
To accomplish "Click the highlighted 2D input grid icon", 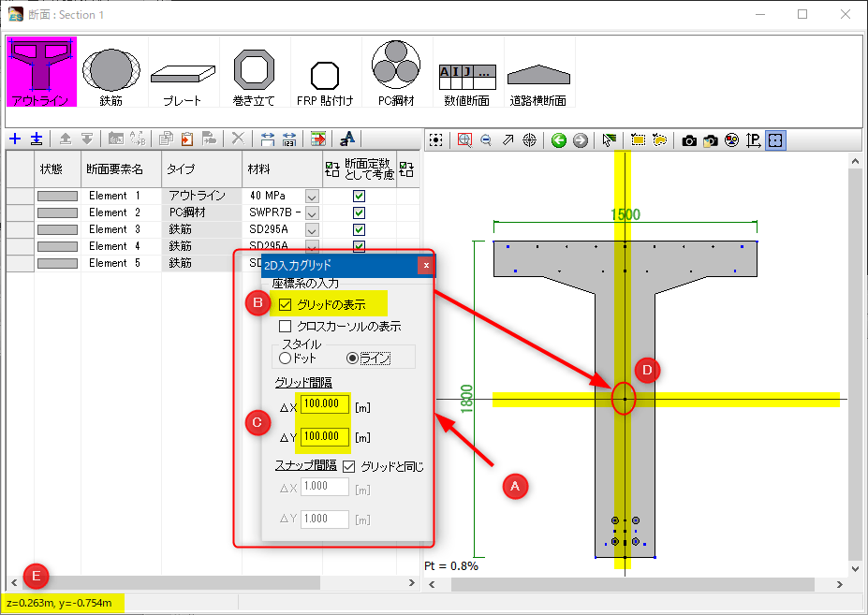I will [775, 140].
